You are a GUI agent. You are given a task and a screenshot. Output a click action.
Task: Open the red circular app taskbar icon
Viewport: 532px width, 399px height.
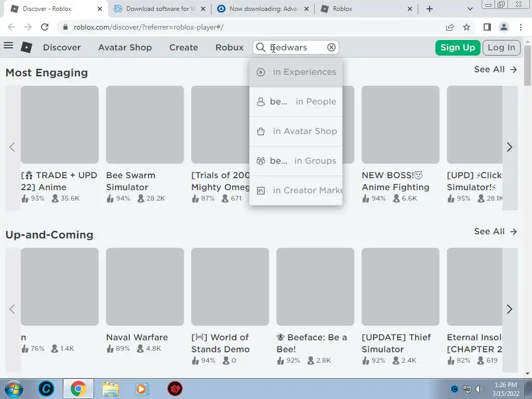click(x=175, y=389)
